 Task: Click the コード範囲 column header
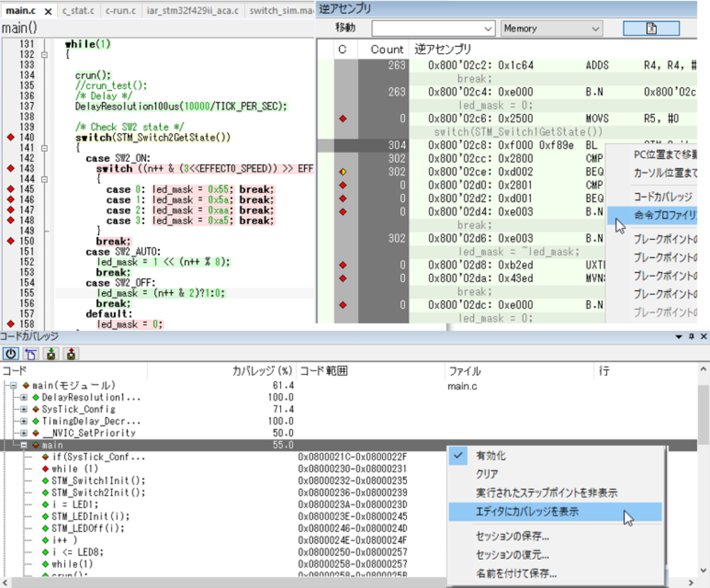[x=371, y=371]
